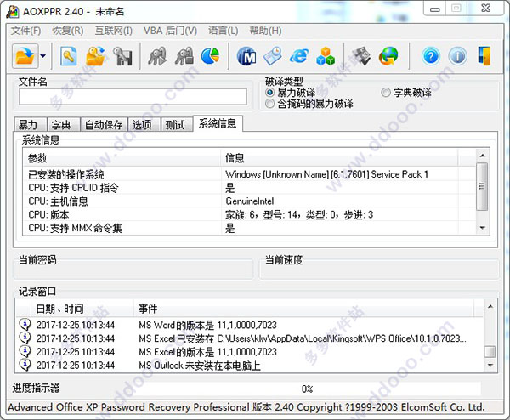Click the info icon of MS Outlook log entry
Image resolution: width=510 pixels, height=420 pixels.
[25, 365]
